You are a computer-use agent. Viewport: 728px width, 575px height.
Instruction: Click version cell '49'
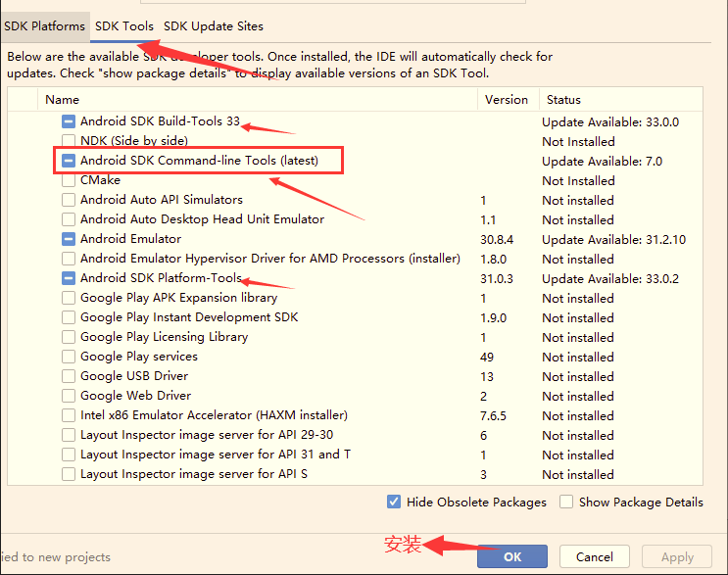(x=487, y=358)
